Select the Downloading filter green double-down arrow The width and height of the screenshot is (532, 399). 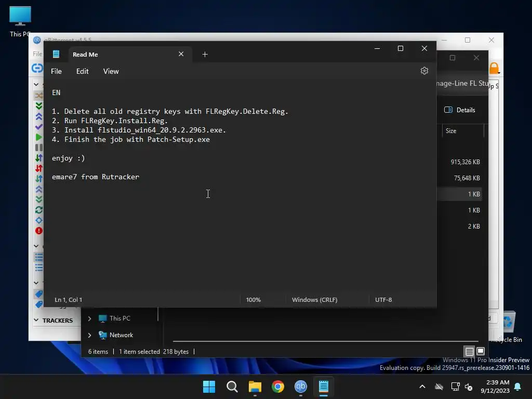[38, 106]
